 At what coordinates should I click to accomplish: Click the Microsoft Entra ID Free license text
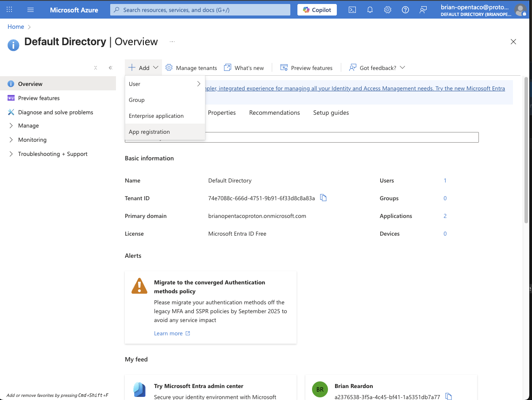[237, 233]
